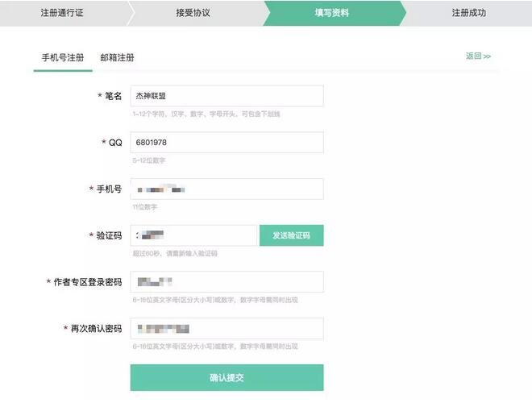Click the 验证码 field label
Image resolution: width=532 pixels, height=403 pixels.
109,235
